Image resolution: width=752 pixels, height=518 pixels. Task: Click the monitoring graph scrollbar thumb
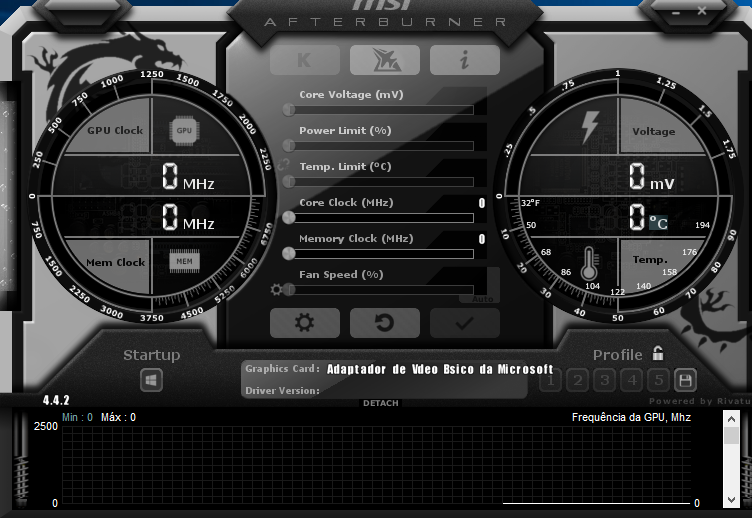click(731, 436)
